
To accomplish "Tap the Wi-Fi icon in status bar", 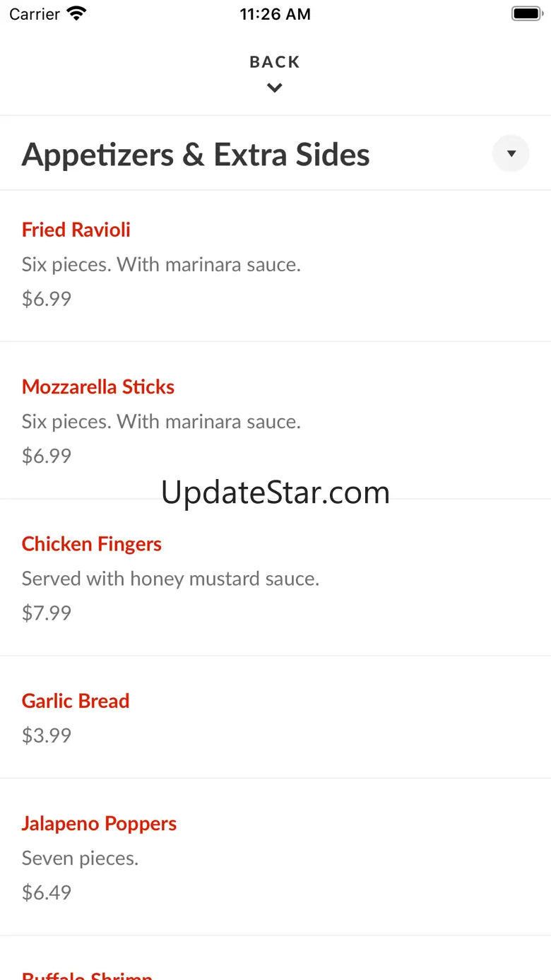I will pos(76,13).
